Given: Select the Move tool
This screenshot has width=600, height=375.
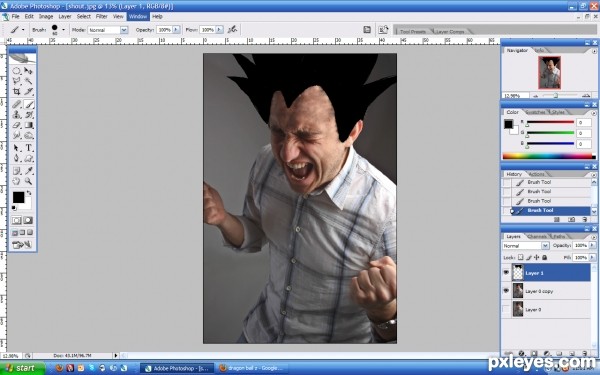Looking at the screenshot, I should [x=28, y=71].
